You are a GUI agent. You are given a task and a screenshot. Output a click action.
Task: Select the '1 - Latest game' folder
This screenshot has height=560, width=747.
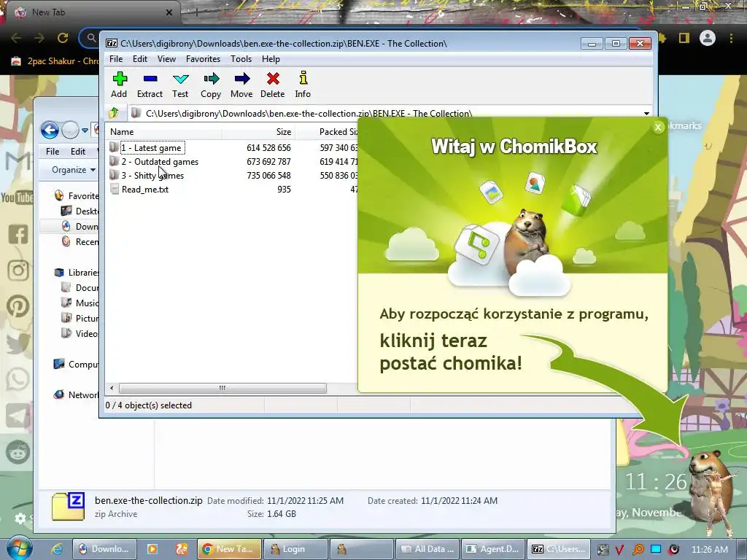[151, 147]
